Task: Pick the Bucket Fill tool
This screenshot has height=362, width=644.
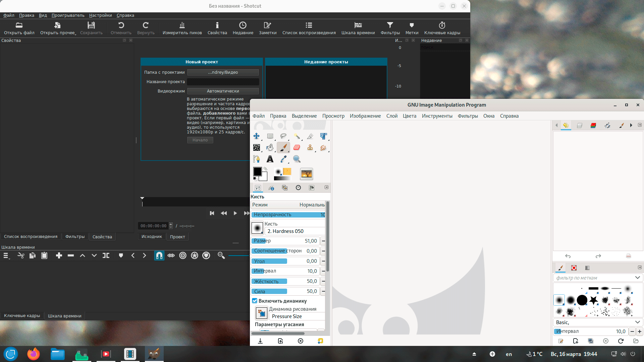Action: (270, 147)
